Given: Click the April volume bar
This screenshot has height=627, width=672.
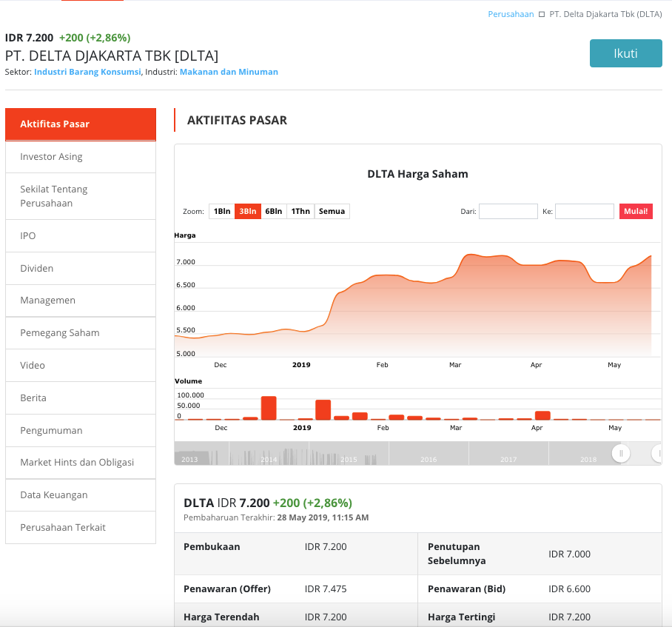Looking at the screenshot, I should (542, 415).
